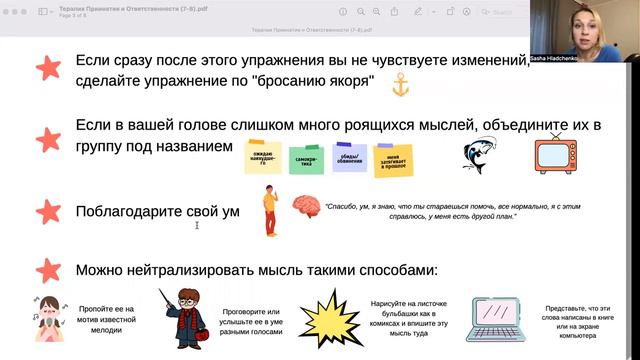Image resolution: width=640 pixels, height=360 pixels.
Task: Click the page counter under the title
Action: point(73,16)
